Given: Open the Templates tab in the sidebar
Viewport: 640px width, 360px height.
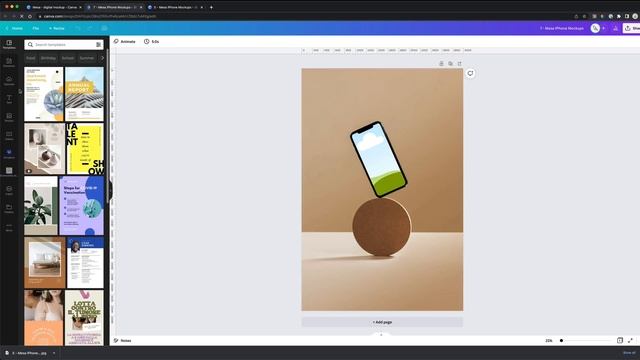Looking at the screenshot, I should [x=9, y=44].
